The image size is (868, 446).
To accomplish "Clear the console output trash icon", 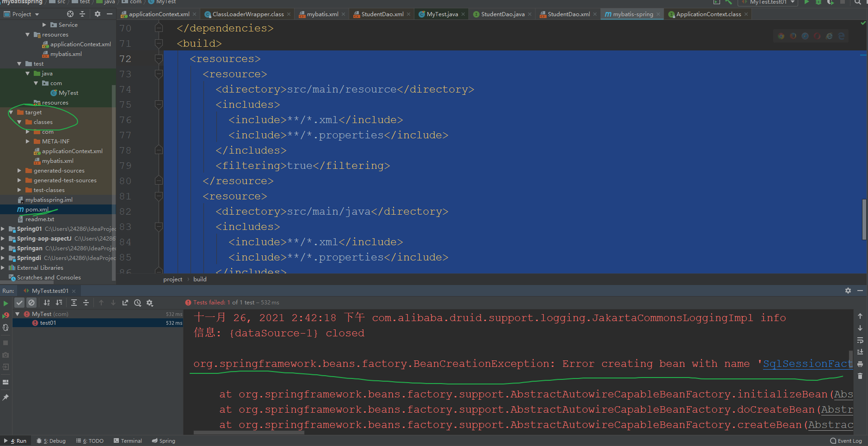I will tap(860, 376).
